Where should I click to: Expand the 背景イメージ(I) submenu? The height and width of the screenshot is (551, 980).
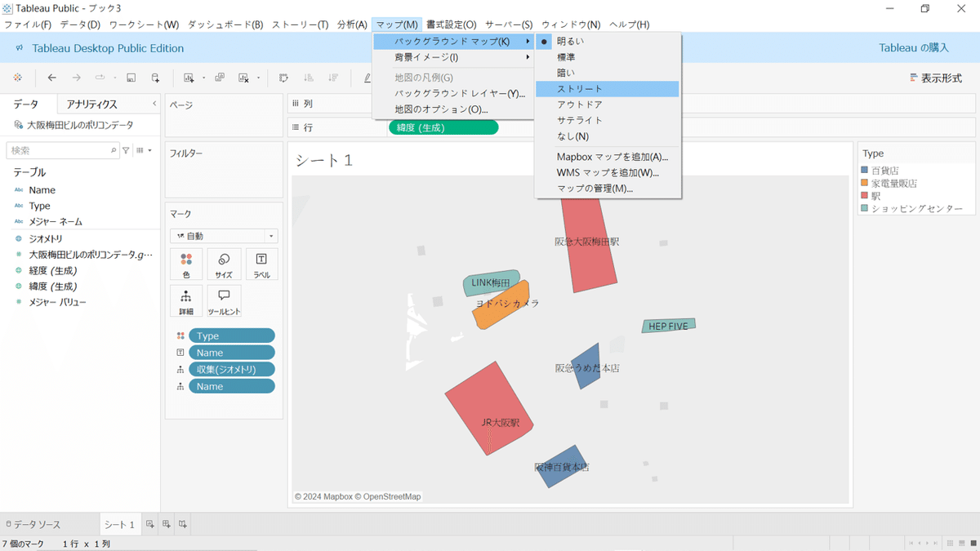click(x=454, y=57)
